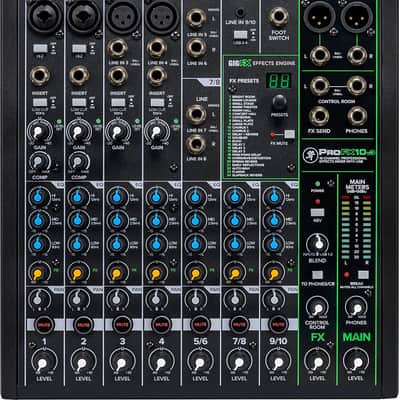The image size is (400, 400).
Task: Toggle channel 1 Hi-Z switch
Action: pyautogui.click(x=40, y=49)
